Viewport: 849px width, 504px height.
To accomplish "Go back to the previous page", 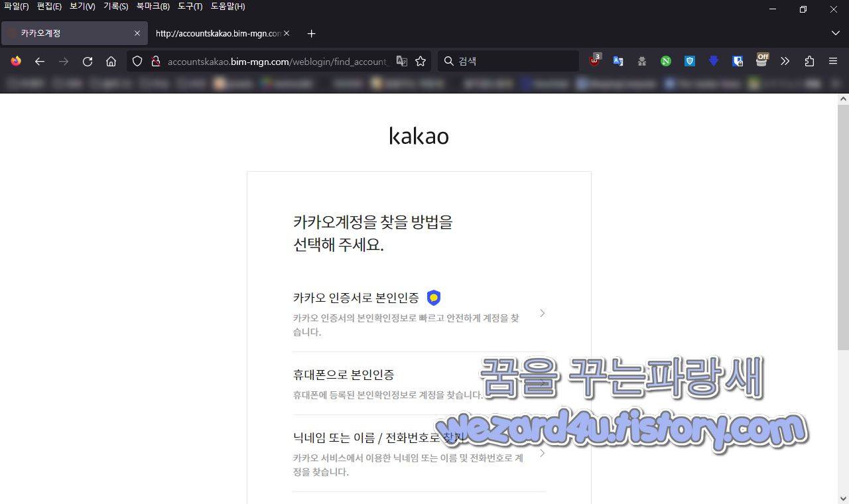I will point(40,61).
